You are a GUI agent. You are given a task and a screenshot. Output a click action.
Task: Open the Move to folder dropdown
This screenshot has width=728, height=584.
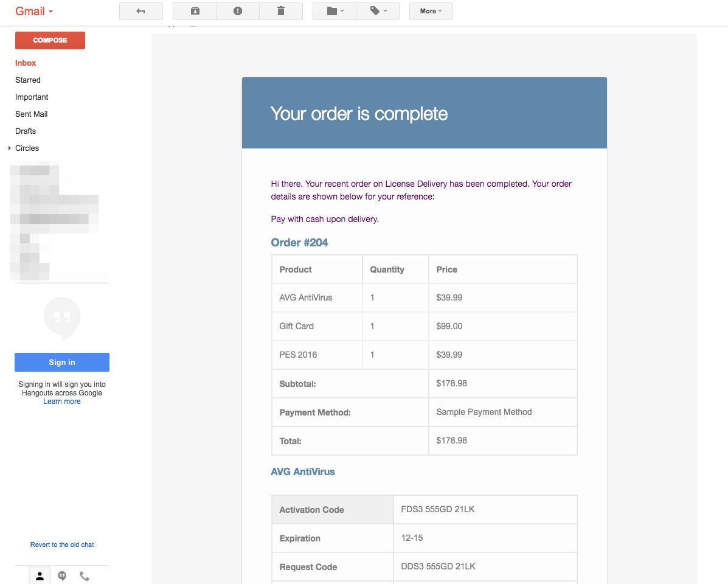click(335, 11)
